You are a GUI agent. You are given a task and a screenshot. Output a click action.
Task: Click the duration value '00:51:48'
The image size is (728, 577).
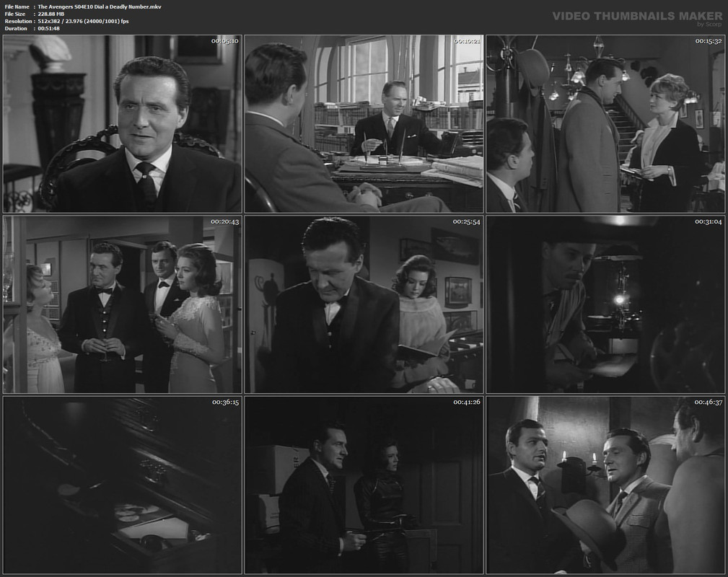click(x=49, y=28)
